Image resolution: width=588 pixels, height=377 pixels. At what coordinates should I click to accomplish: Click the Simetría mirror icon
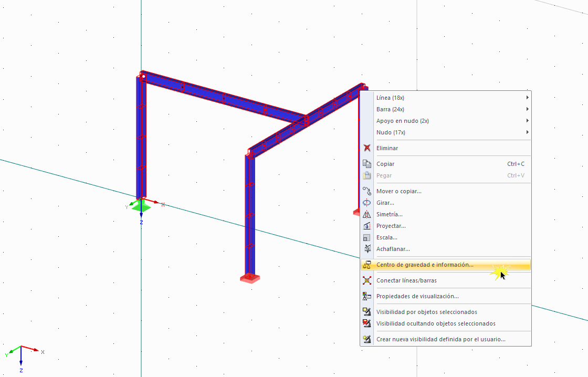point(367,214)
